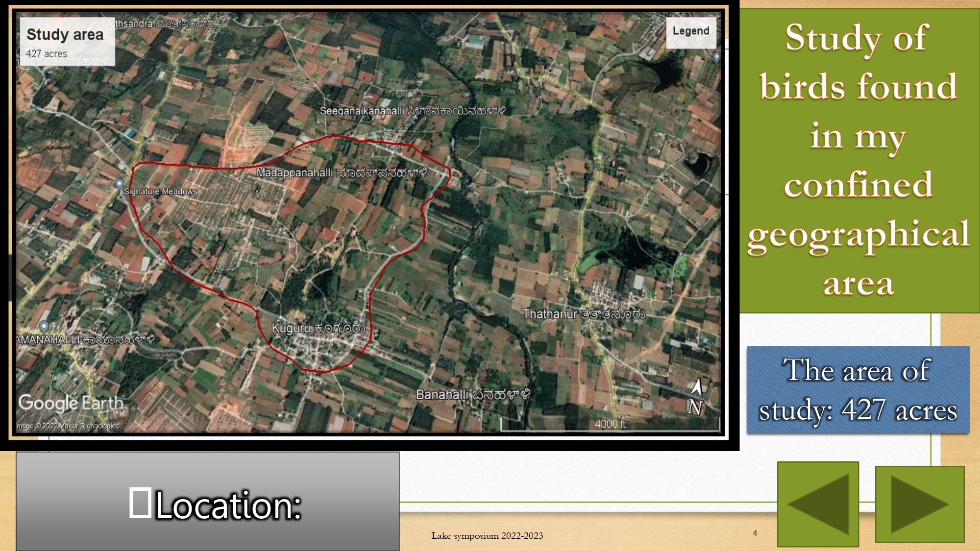This screenshot has width=980, height=551.
Task: Select the blue area of study box
Action: pos(858,390)
